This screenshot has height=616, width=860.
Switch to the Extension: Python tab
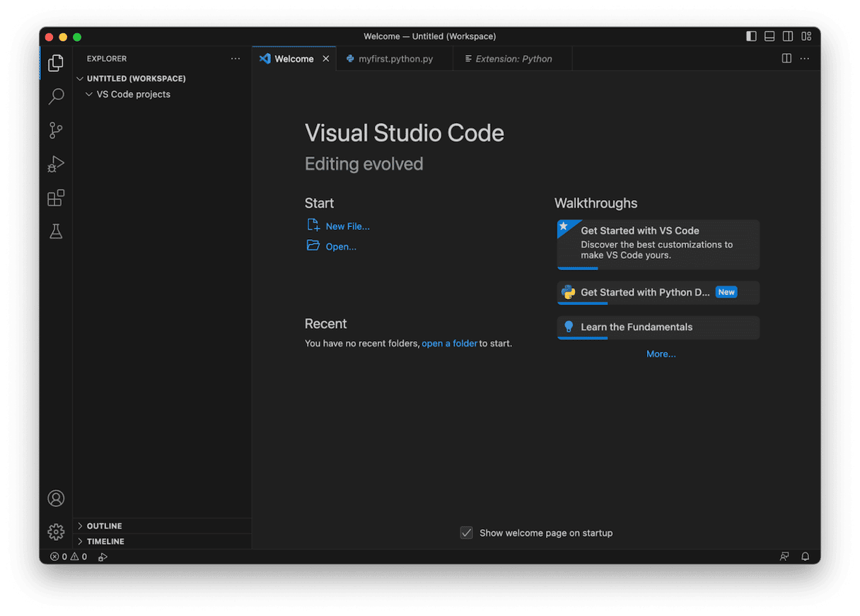513,59
